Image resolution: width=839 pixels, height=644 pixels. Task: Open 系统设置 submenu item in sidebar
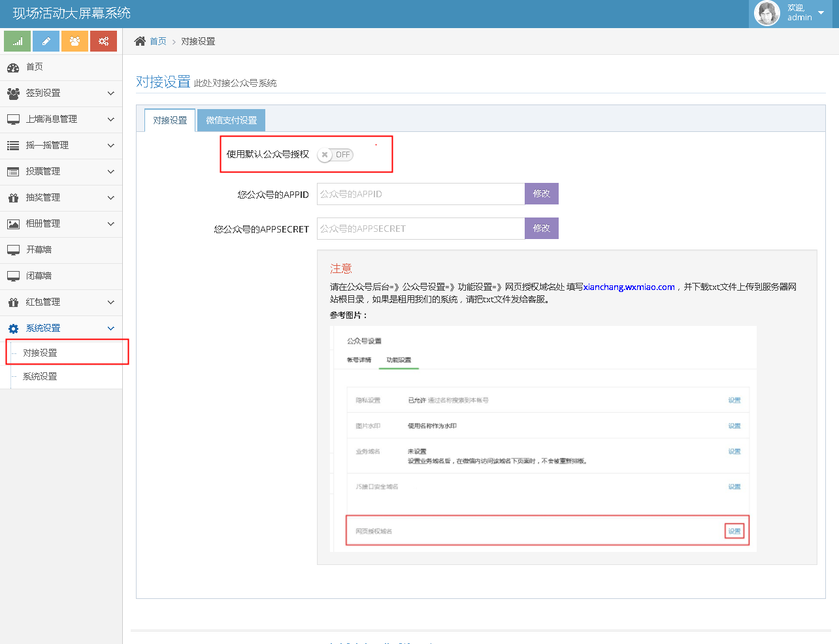[x=40, y=376]
